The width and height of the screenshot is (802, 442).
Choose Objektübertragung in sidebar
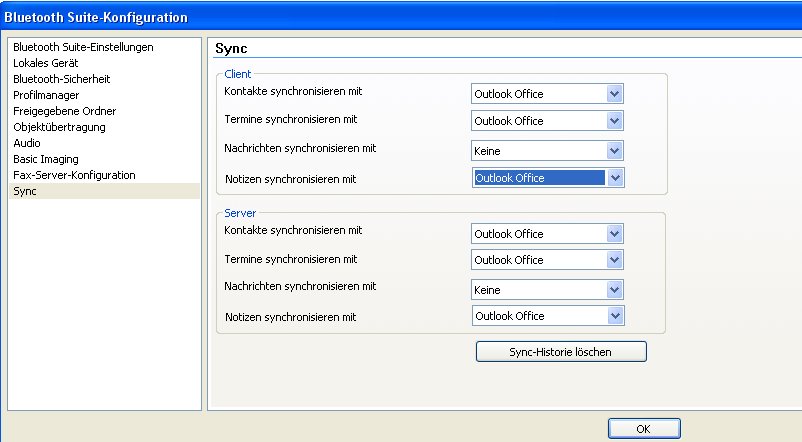(60, 127)
